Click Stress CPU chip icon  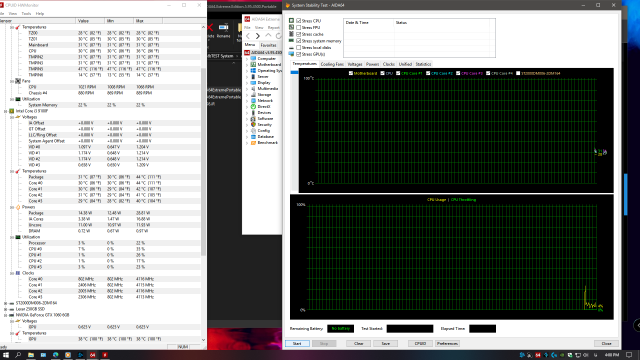pos(291,20)
